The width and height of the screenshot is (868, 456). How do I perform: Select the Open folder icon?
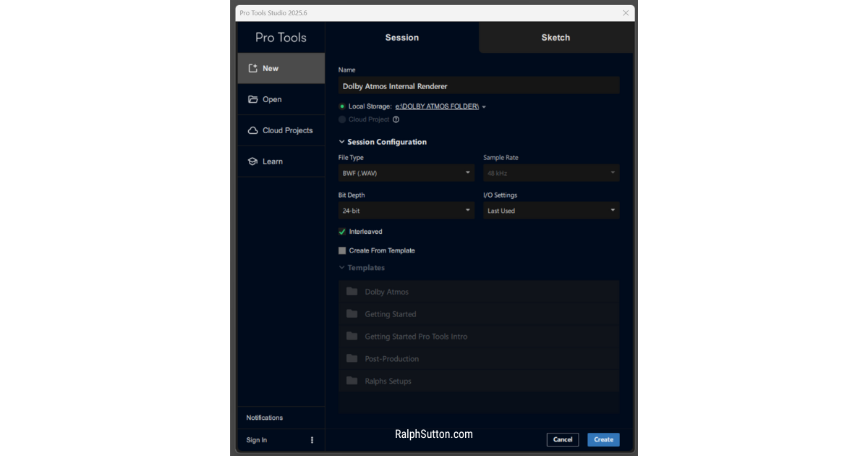(x=253, y=99)
